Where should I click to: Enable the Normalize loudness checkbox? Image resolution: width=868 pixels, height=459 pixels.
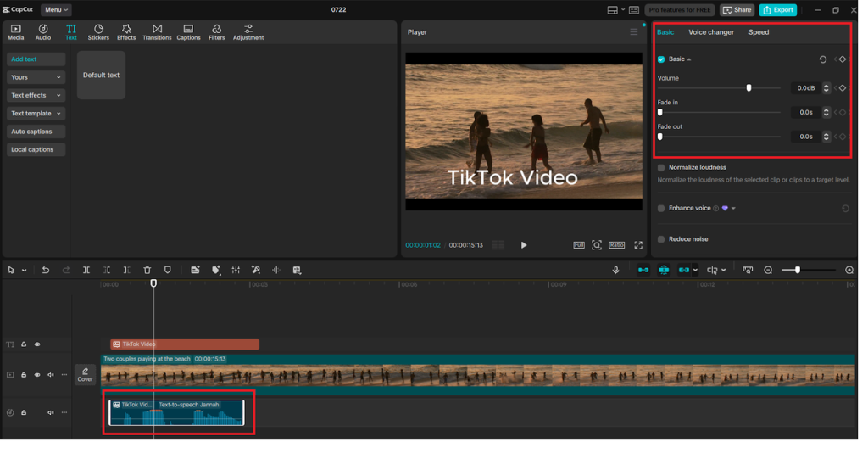661,168
